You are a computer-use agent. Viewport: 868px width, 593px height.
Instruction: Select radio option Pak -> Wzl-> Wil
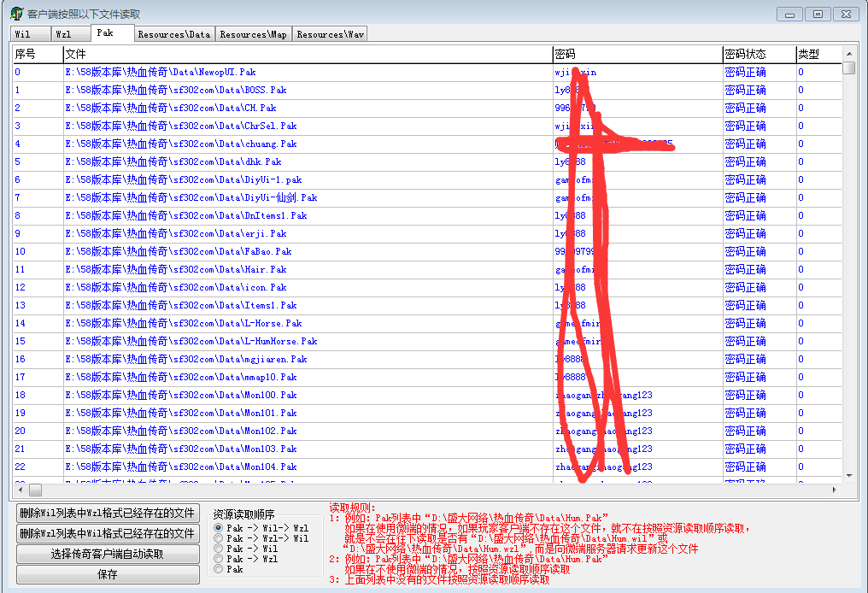tap(219, 538)
